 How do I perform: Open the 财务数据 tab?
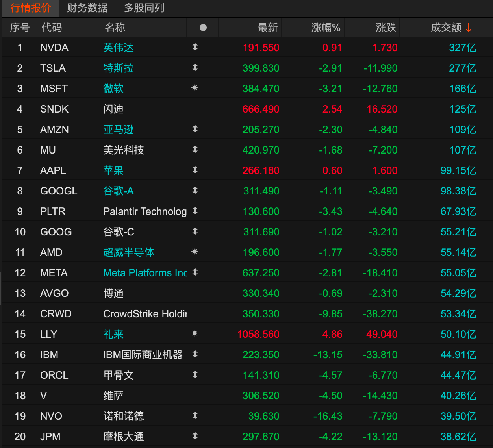(x=87, y=8)
